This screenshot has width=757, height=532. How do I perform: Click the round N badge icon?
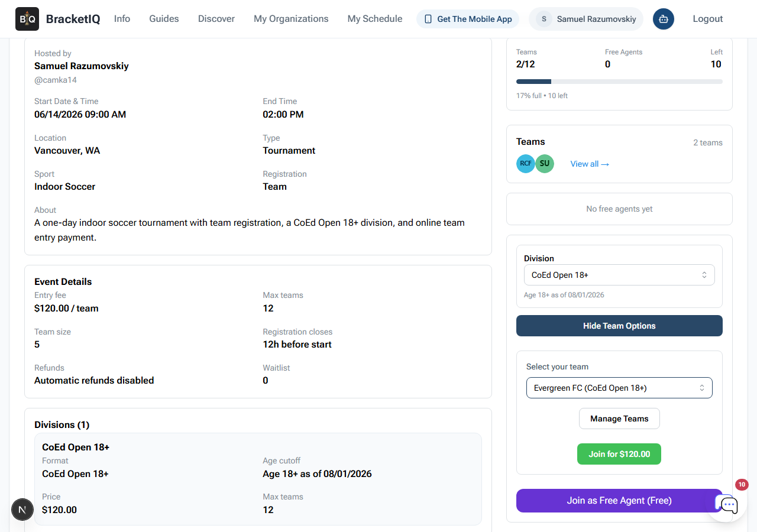22,510
